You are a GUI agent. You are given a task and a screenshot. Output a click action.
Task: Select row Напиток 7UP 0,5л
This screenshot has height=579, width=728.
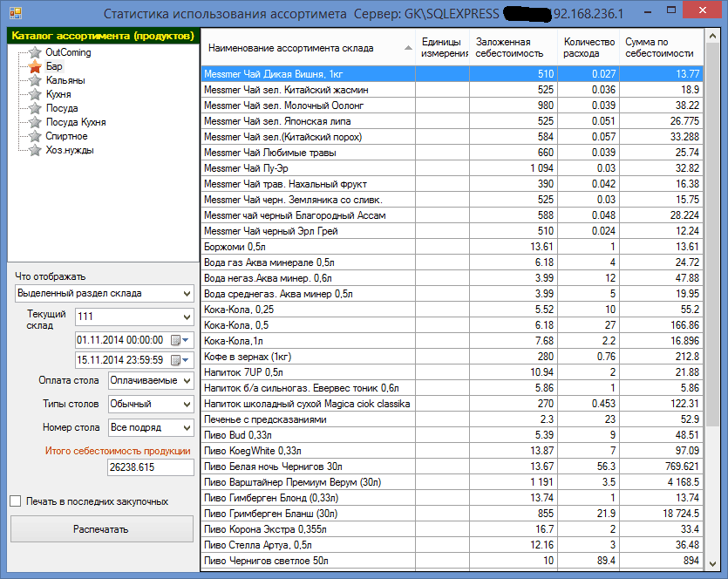(452, 372)
